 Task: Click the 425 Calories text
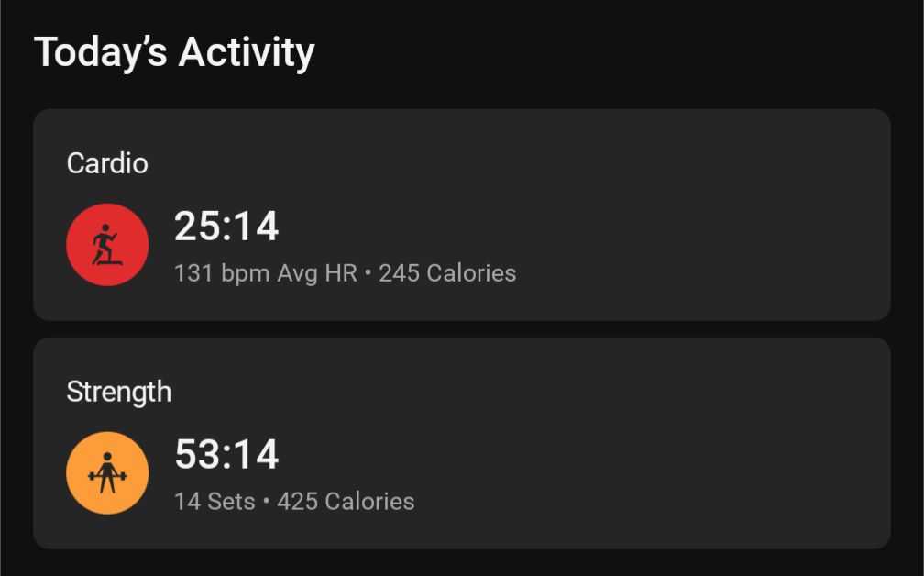click(x=346, y=502)
